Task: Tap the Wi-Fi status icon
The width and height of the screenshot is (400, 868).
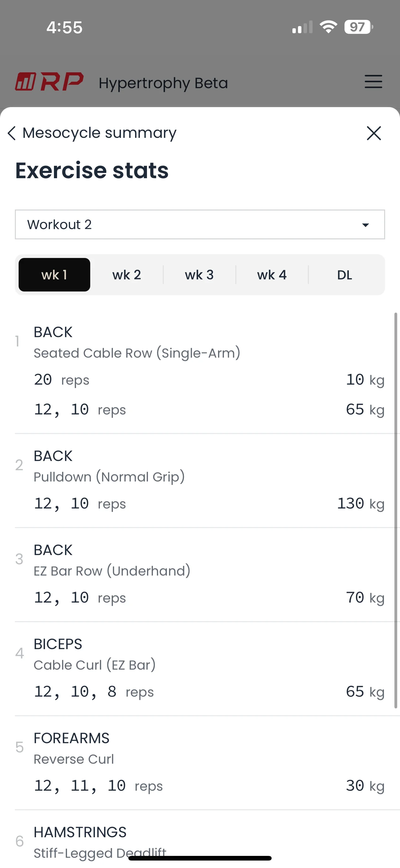Action: [328, 27]
